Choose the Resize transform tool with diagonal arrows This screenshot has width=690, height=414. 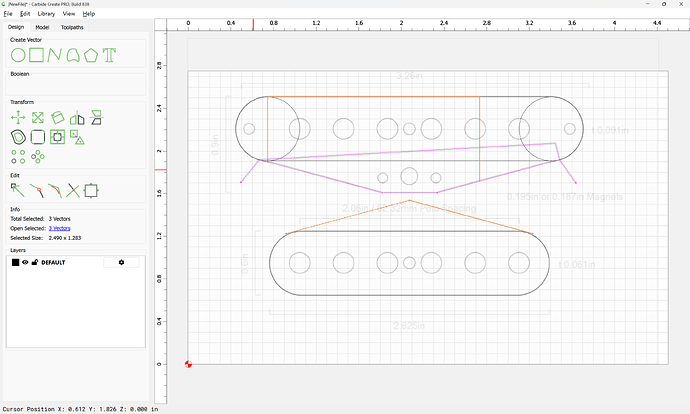click(38, 117)
